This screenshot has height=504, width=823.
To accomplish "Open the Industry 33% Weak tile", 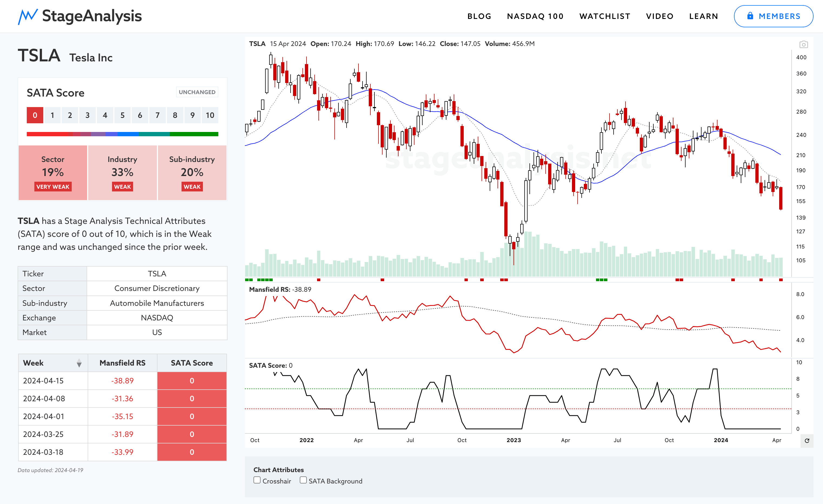I will [123, 173].
